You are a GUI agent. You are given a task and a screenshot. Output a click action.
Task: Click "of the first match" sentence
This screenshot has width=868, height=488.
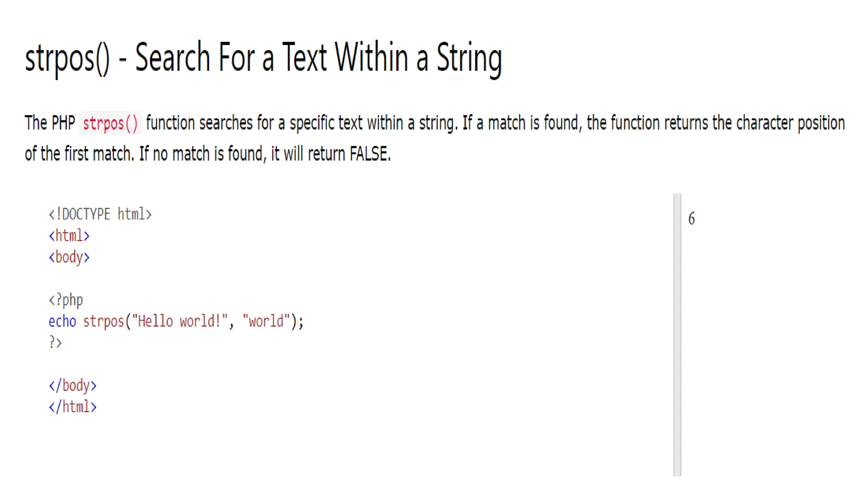[79, 154]
